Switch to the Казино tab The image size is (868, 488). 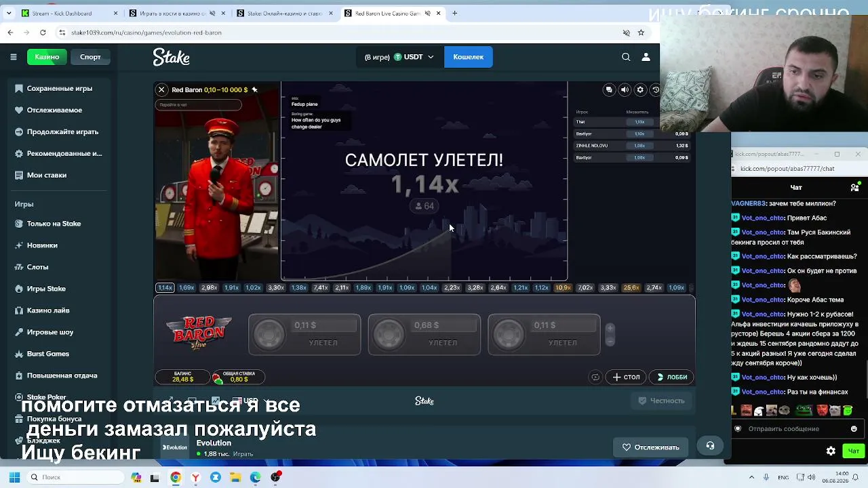pyautogui.click(x=47, y=57)
